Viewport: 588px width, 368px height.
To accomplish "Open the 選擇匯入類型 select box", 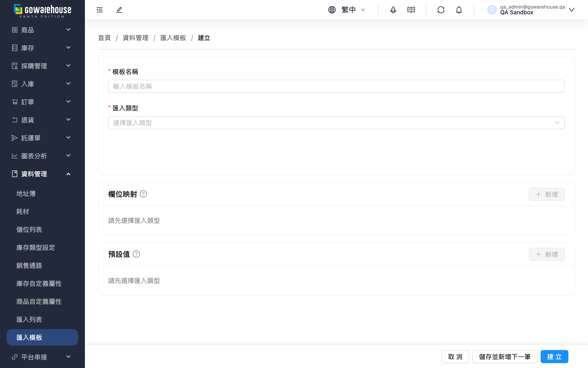I will pyautogui.click(x=336, y=123).
